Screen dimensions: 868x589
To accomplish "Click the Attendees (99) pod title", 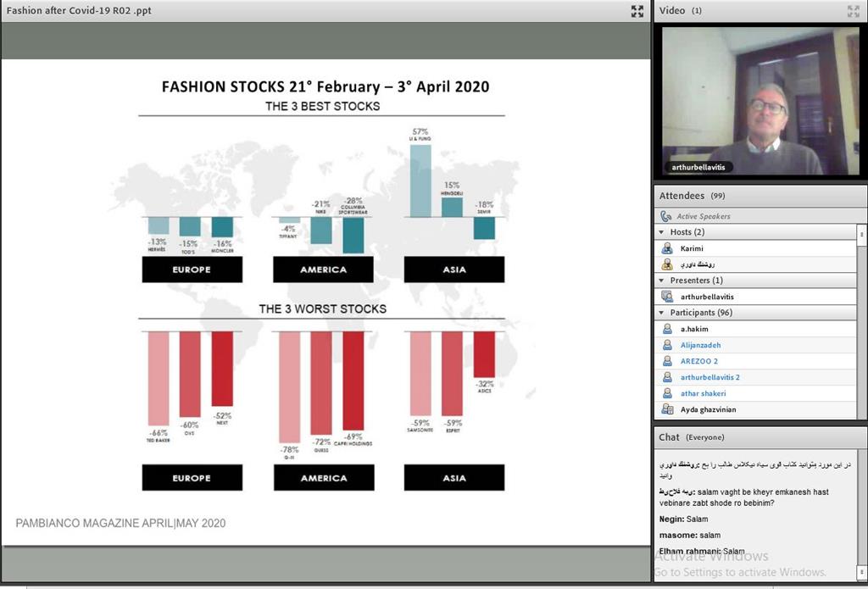I will 692,196.
